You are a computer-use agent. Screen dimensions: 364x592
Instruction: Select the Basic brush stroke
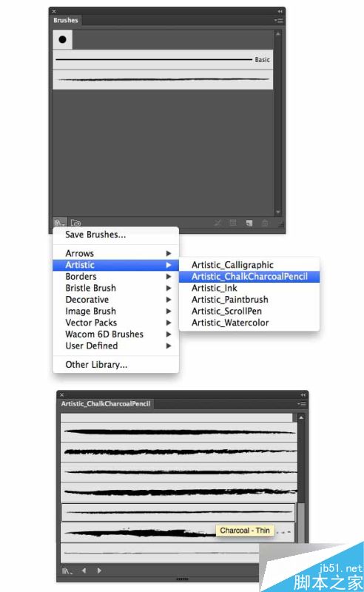coord(163,60)
